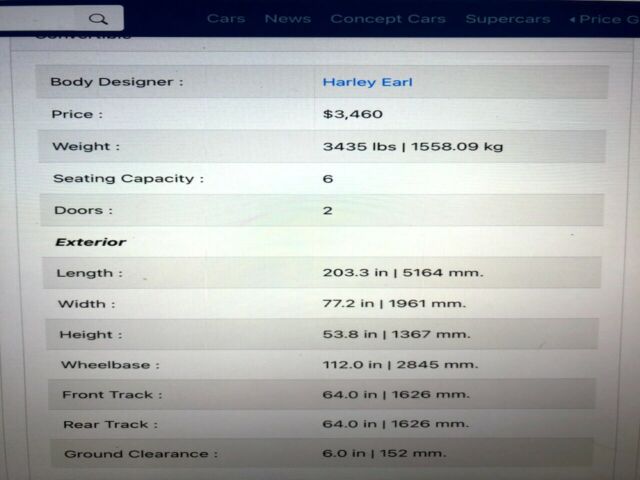Select the Wheelbase label

110,365
